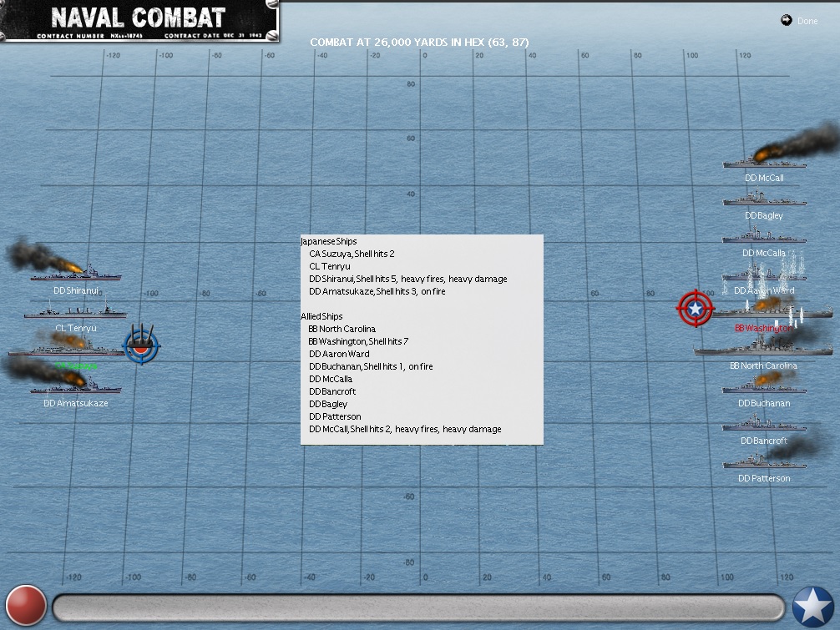Click CA Suzuya, Shell hits 2 line
This screenshot has height=630, width=840.
(352, 254)
